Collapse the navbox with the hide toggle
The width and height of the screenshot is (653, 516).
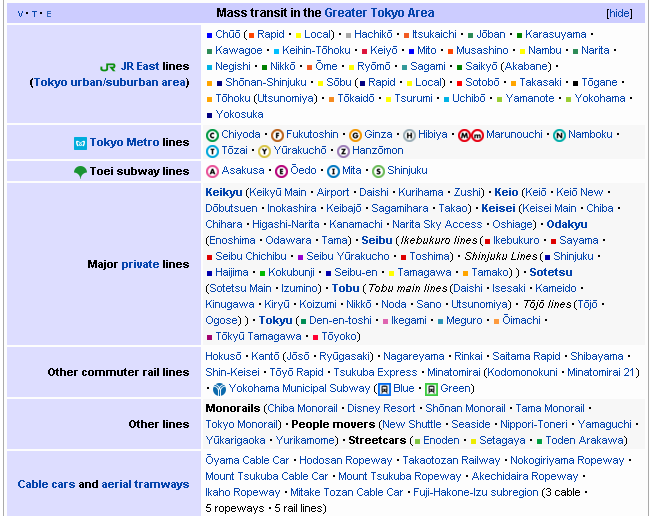619,13
